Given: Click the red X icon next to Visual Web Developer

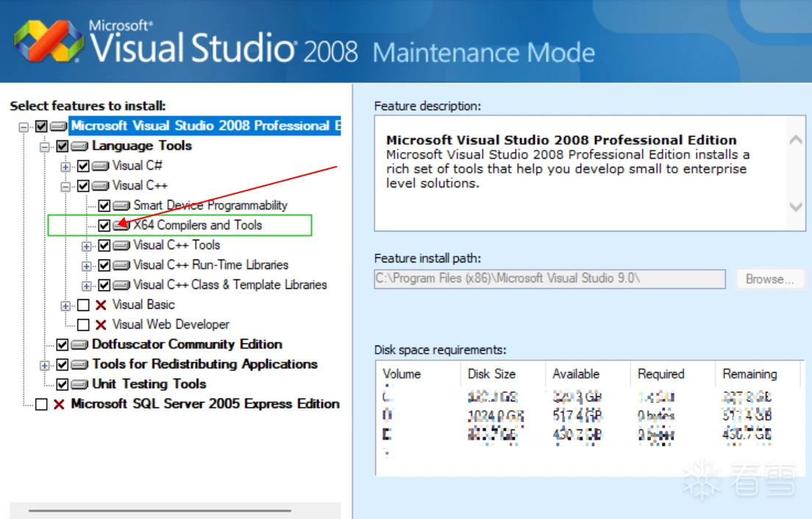Looking at the screenshot, I should [101, 325].
